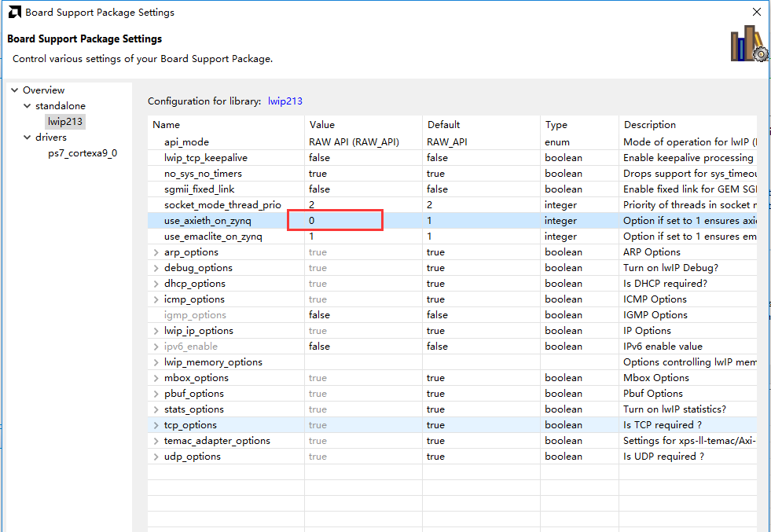
Task: Click the udp_options value cell
Action: 363,457
